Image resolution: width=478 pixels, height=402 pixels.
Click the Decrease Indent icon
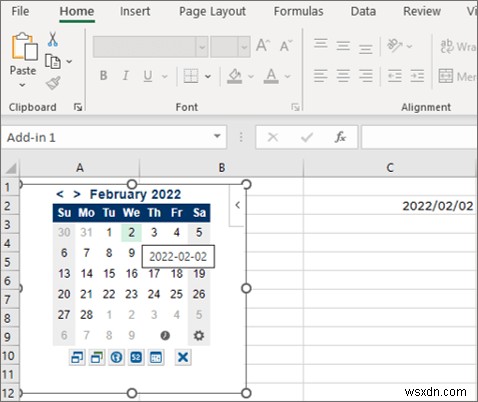coord(395,76)
